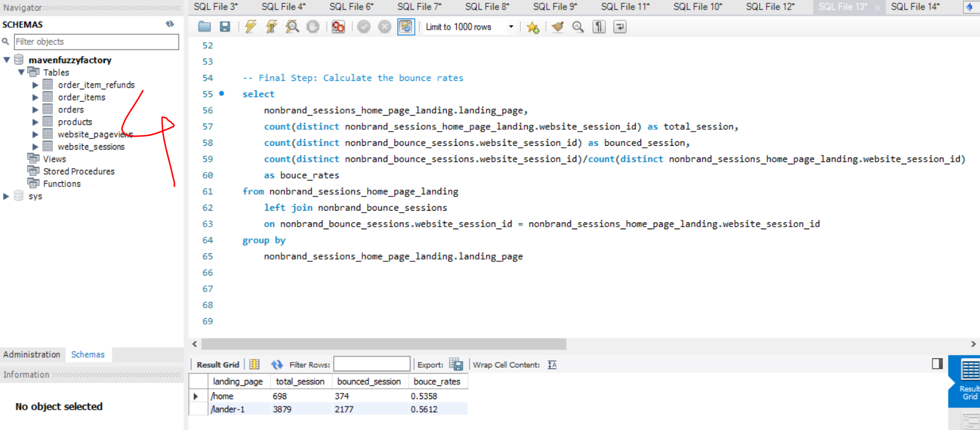The width and height of the screenshot is (980, 430).
Task: Switch to the SQL File 3 tab
Action: click(216, 7)
